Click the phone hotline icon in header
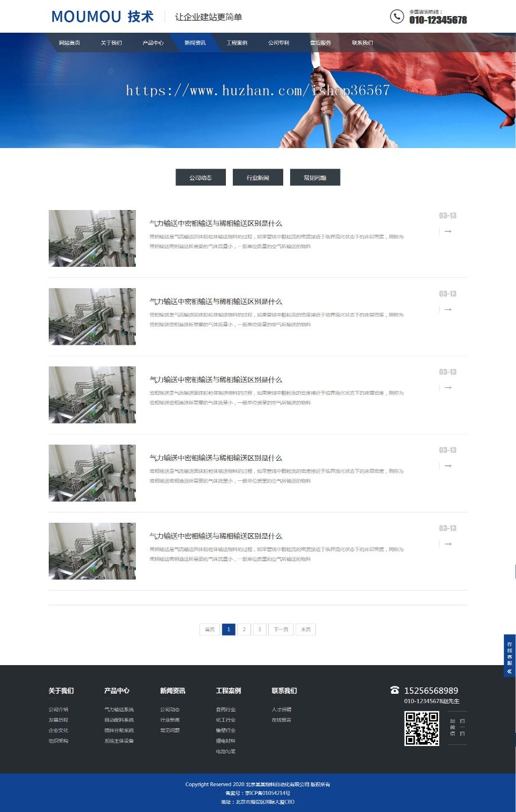Viewport: 516px width, 812px height. click(x=397, y=17)
